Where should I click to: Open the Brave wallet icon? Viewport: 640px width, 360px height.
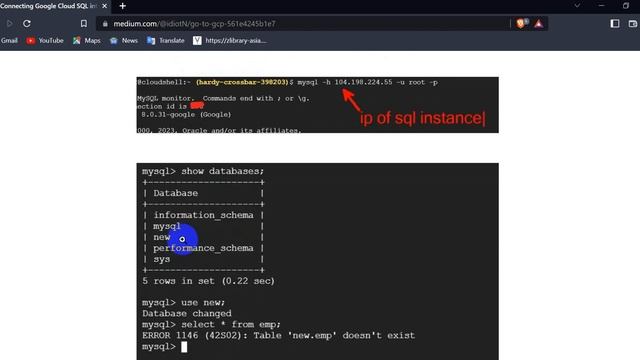[x=633, y=24]
